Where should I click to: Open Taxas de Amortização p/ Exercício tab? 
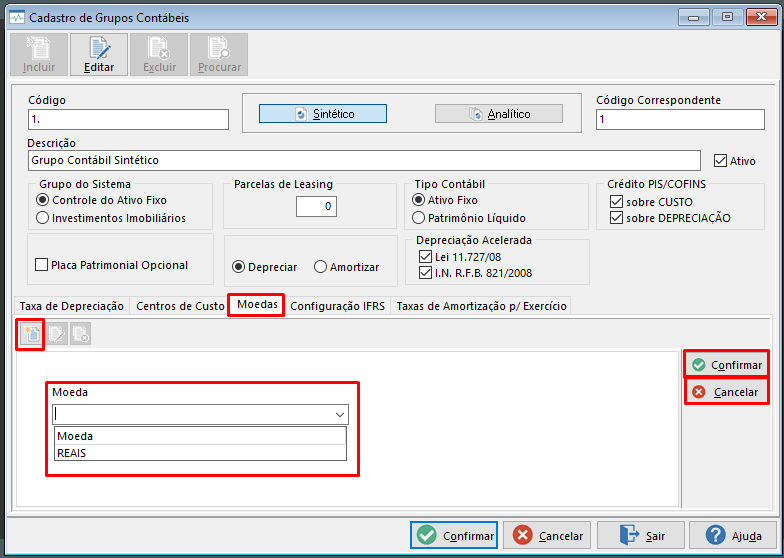(482, 306)
